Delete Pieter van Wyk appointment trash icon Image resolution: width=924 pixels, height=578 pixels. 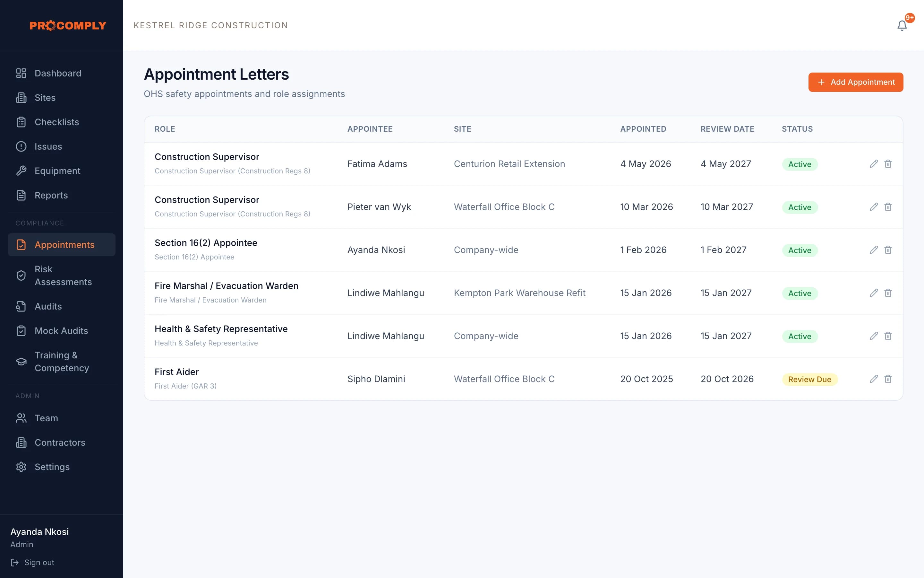point(888,207)
